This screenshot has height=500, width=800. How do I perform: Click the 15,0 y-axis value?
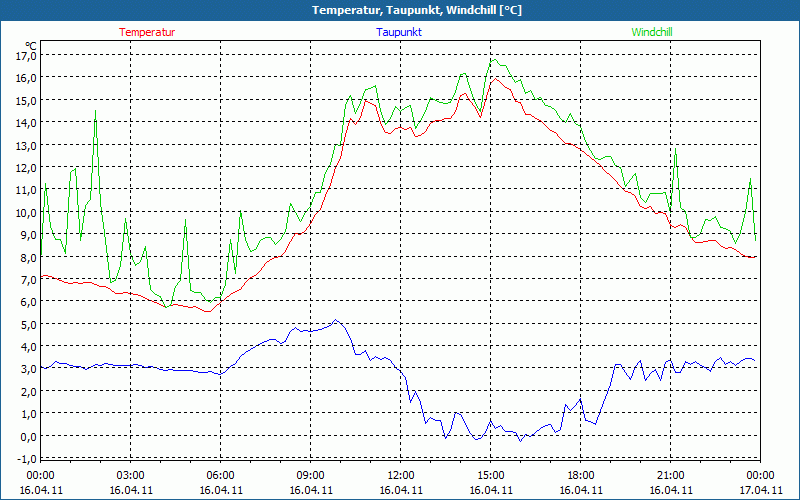[x=27, y=100]
